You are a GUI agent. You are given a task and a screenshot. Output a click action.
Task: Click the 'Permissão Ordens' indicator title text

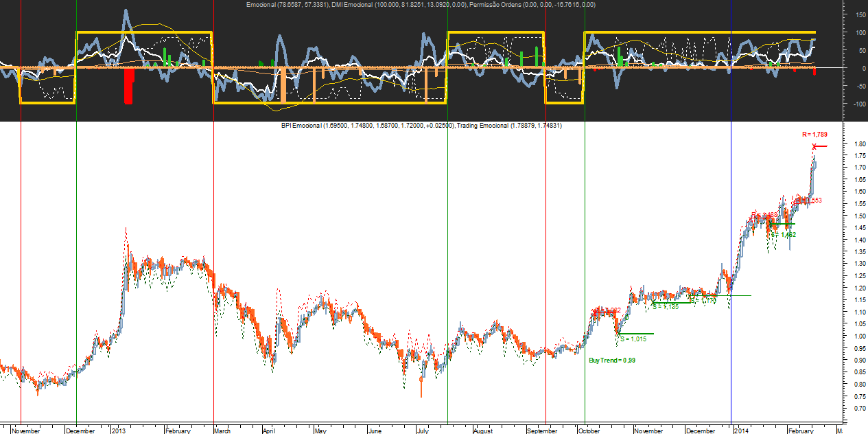[495, 5]
